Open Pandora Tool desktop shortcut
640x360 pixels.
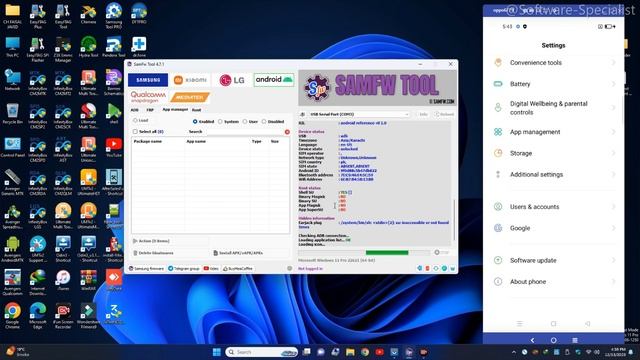click(113, 47)
